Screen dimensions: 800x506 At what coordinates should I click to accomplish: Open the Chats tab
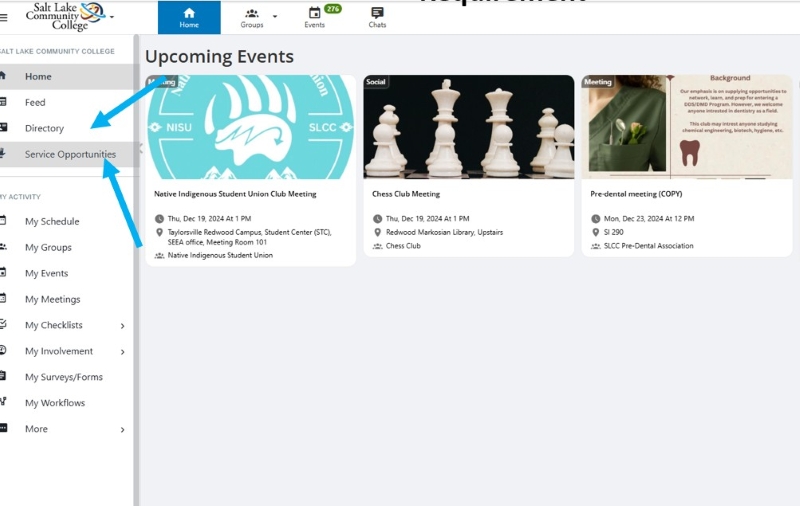click(x=377, y=18)
